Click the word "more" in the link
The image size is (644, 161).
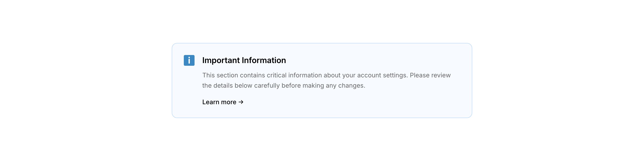(x=229, y=102)
